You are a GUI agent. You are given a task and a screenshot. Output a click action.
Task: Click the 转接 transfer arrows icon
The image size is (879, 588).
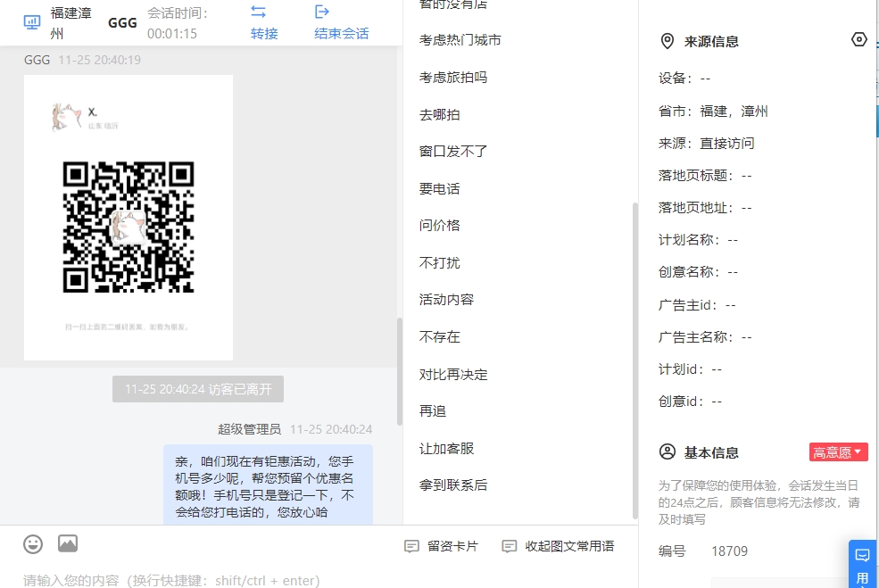(259, 12)
